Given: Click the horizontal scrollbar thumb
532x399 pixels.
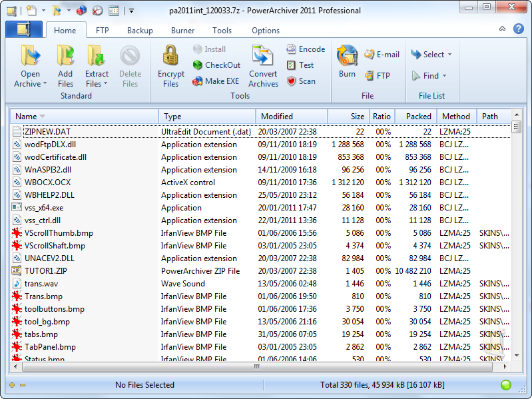Looking at the screenshot, I should click(257, 366).
